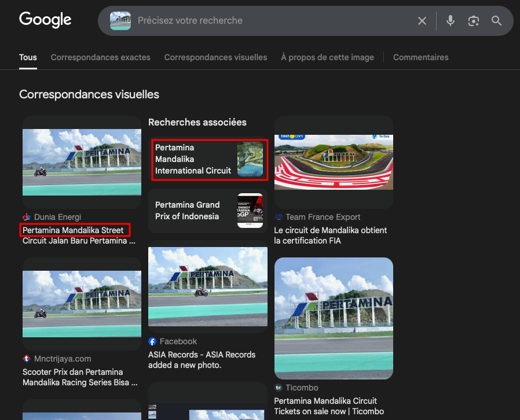Image resolution: width=520 pixels, height=420 pixels.
Task: Clear search with the X icon
Action: pos(422,21)
